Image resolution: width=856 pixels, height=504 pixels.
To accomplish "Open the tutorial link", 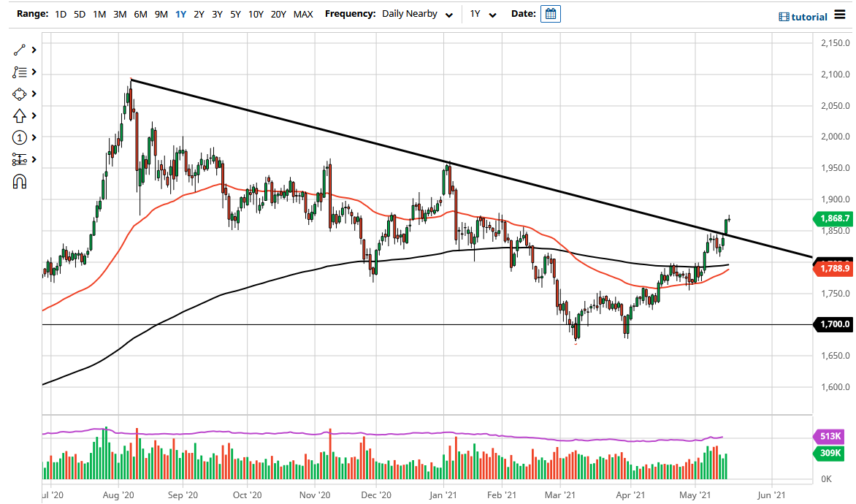I will [809, 17].
